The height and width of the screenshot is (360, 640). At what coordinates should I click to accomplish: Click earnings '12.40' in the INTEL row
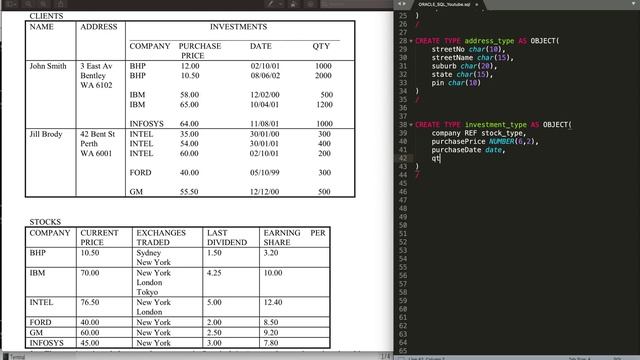coord(273,302)
